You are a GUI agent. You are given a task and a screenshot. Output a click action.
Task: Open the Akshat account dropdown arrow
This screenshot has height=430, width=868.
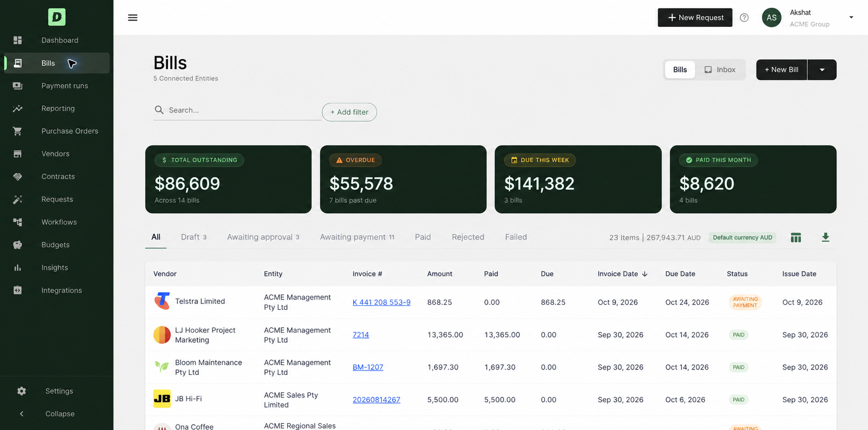851,18
